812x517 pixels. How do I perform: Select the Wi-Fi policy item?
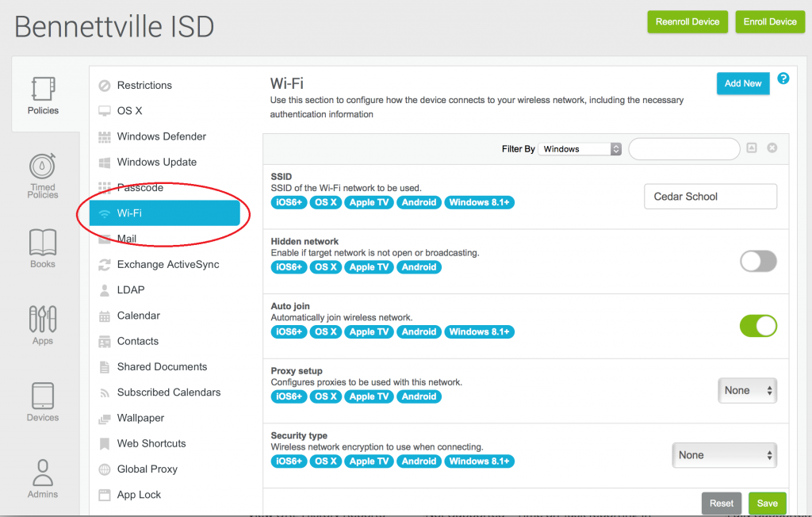pyautogui.click(x=165, y=213)
